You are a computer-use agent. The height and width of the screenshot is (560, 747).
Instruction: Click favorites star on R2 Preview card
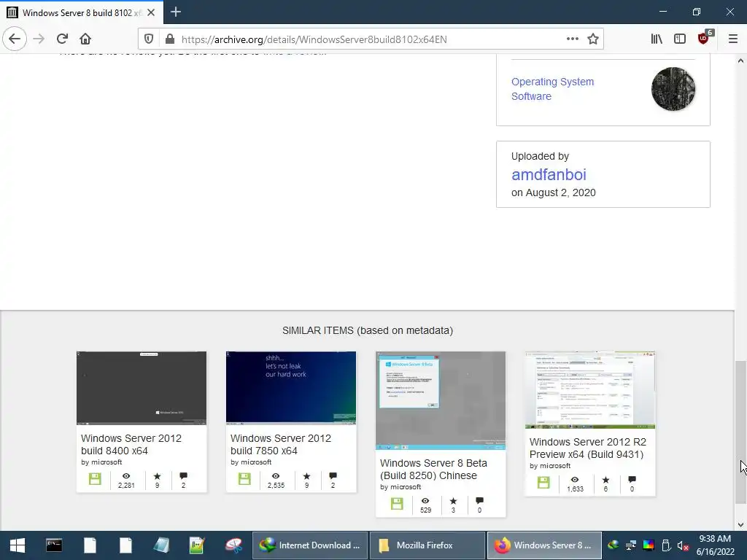click(606, 480)
